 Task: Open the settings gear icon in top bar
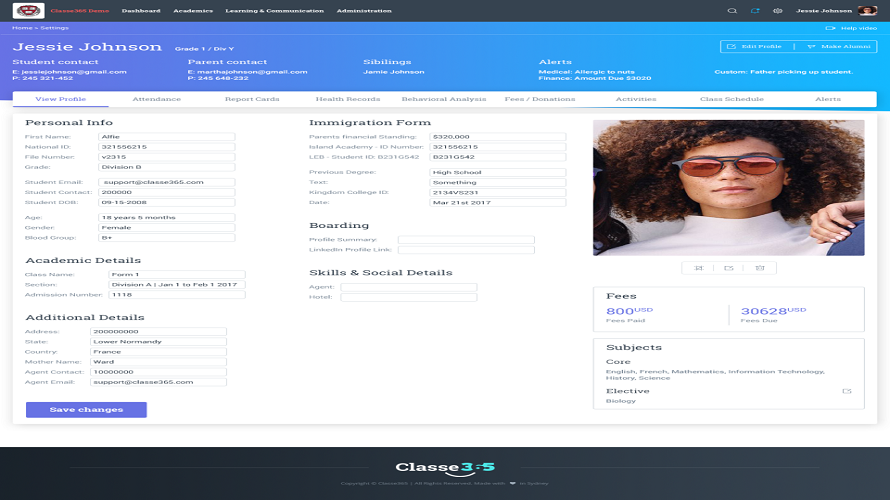click(778, 11)
